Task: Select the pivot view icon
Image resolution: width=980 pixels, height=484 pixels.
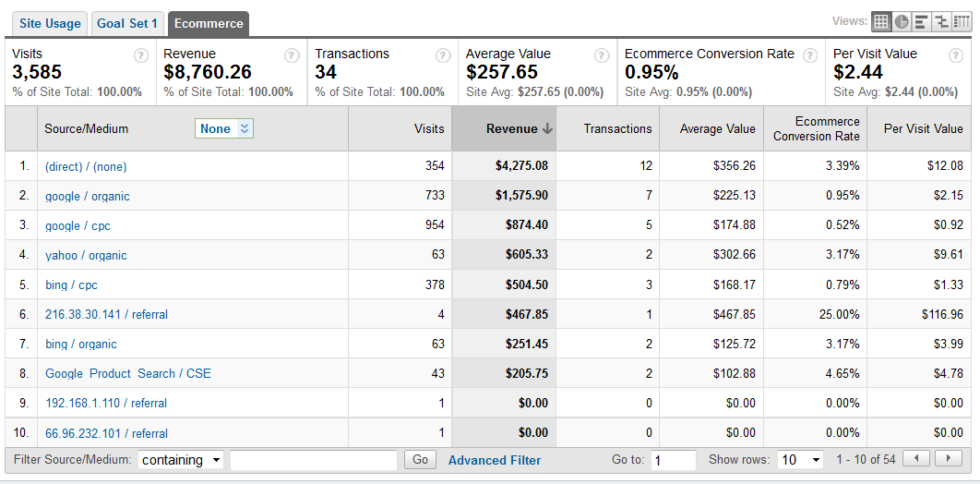Action: pos(962,21)
